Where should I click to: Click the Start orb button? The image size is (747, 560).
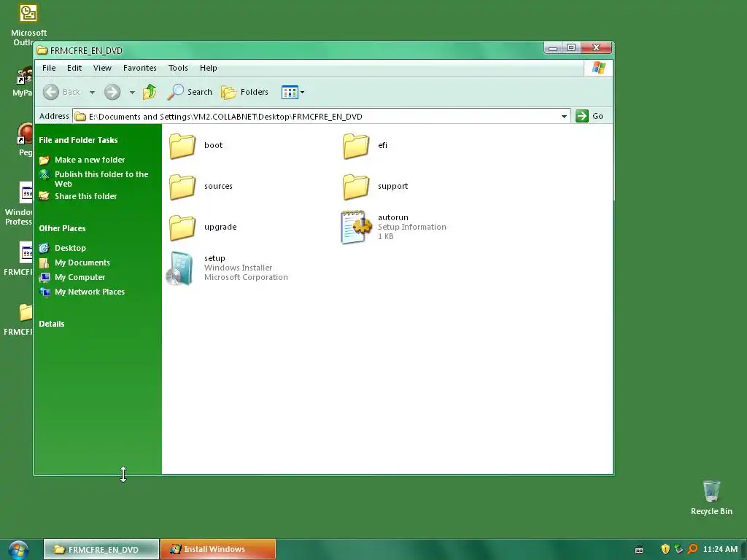[x=18, y=550]
